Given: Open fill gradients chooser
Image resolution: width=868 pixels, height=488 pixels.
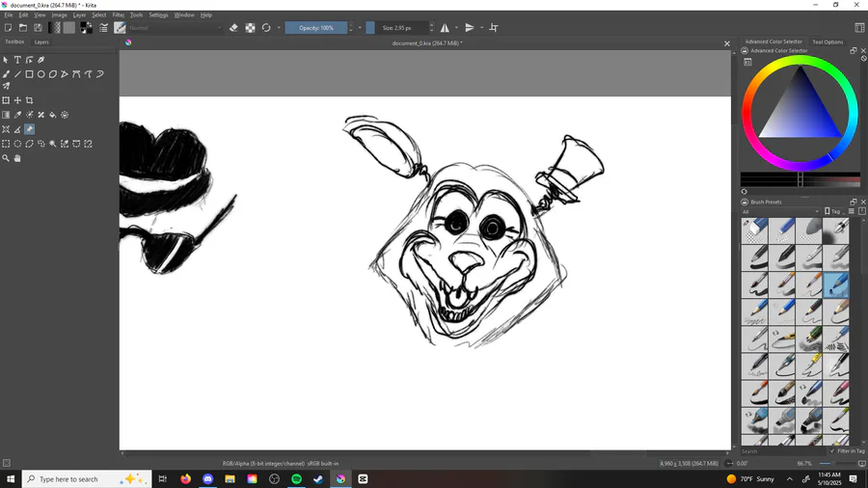Looking at the screenshot, I should [x=54, y=28].
